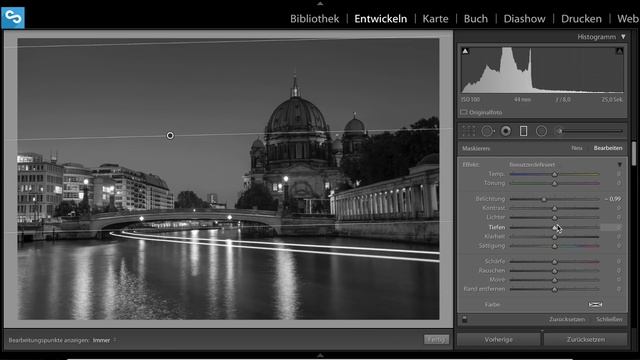The width and height of the screenshot is (640, 360).
Task: Click the Kontrast slider handle
Action: pos(554,208)
